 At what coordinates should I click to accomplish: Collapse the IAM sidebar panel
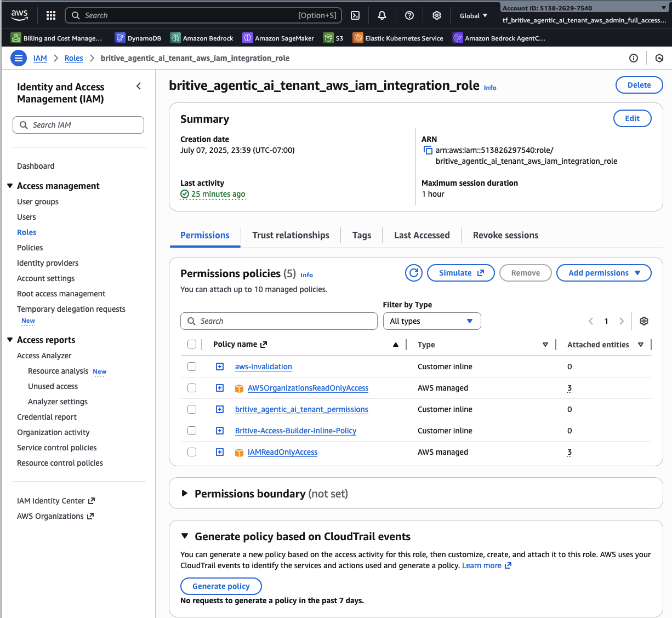(139, 86)
